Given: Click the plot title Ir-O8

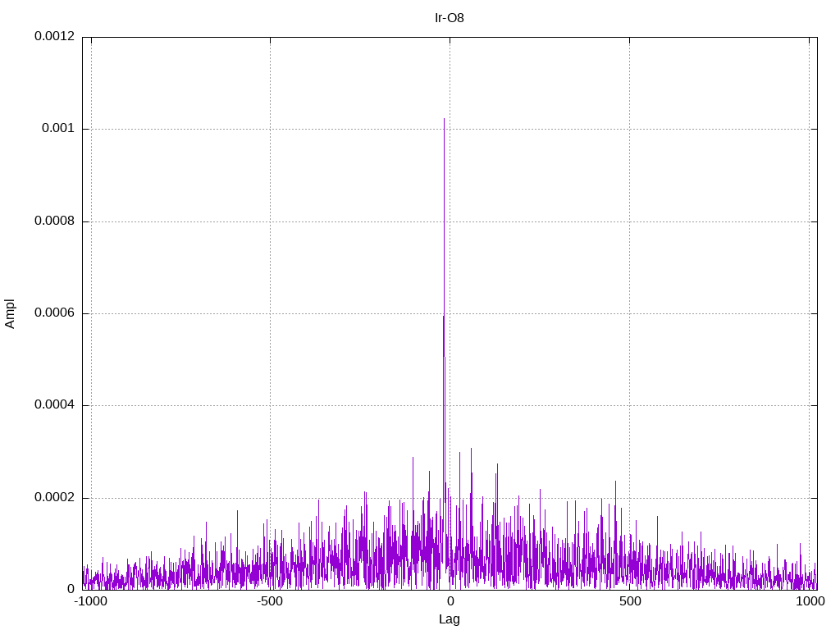Looking at the screenshot, I should point(449,18).
